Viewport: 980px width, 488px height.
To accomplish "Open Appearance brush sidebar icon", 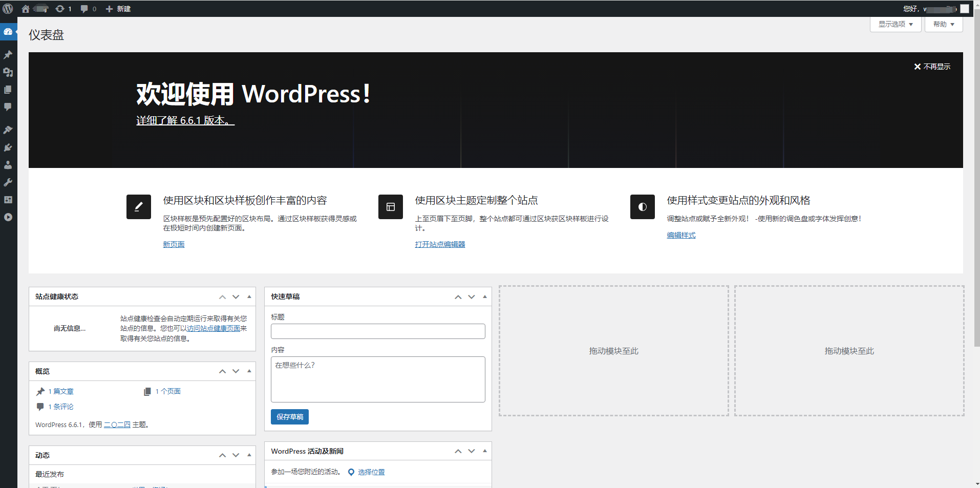I will [x=8, y=130].
